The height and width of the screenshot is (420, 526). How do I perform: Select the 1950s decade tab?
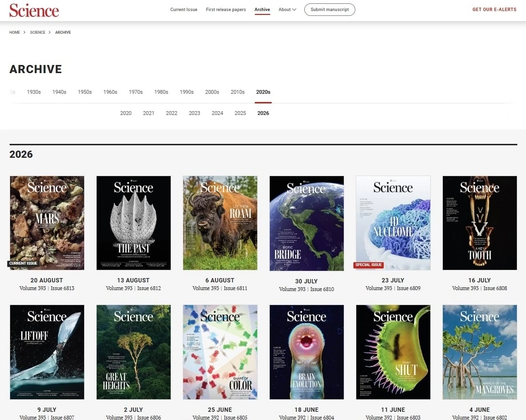tap(85, 92)
